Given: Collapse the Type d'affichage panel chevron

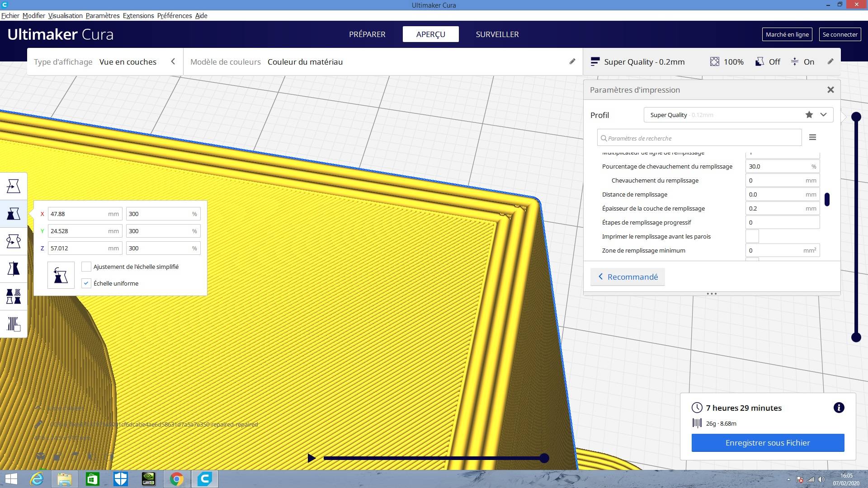Looking at the screenshot, I should coord(173,61).
